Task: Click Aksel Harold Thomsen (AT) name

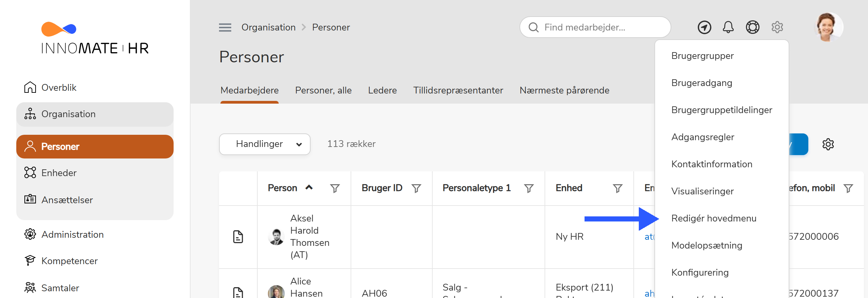Action: (310, 237)
